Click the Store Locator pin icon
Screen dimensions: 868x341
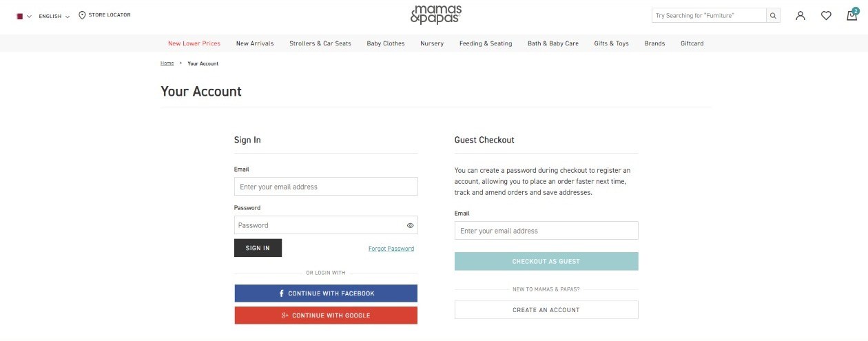(x=82, y=15)
